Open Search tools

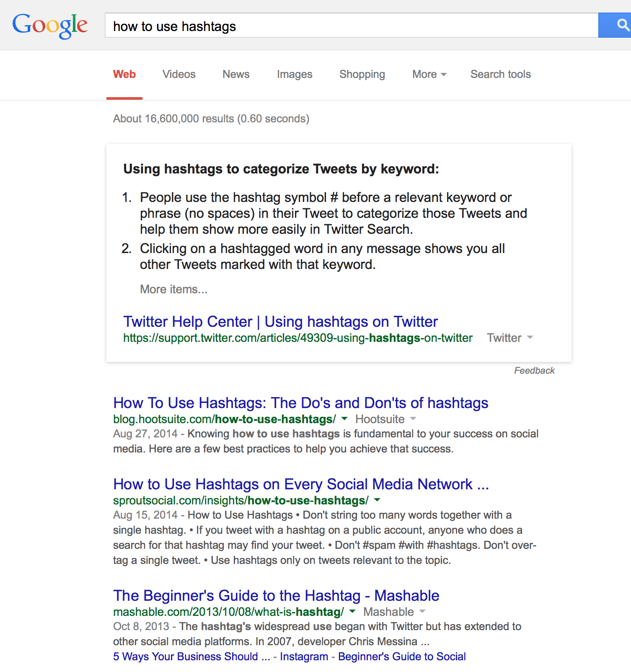501,75
